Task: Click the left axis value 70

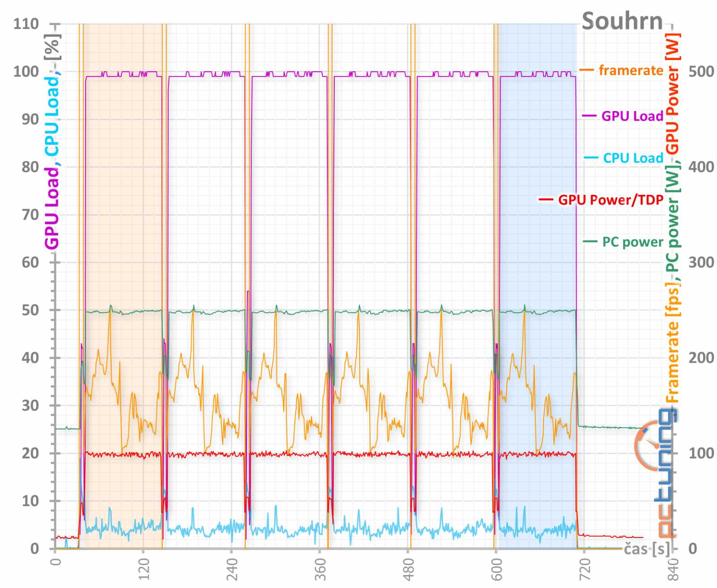Action: (x=30, y=215)
